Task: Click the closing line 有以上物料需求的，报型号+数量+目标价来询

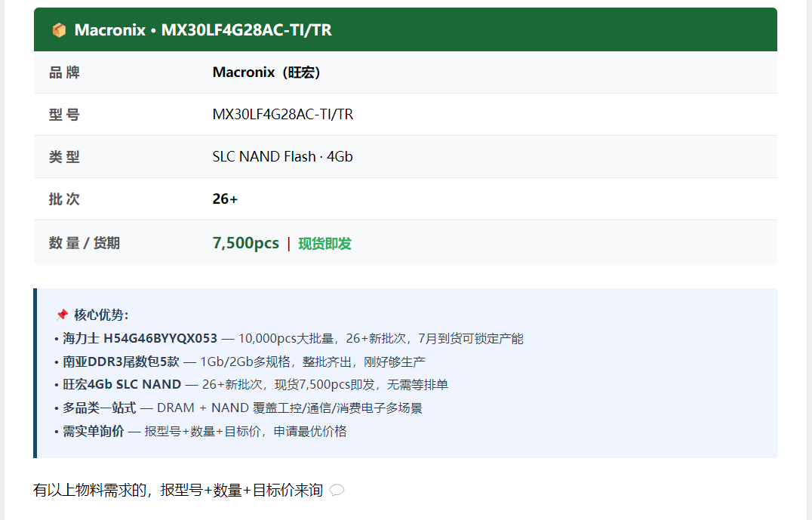Action: (x=178, y=490)
